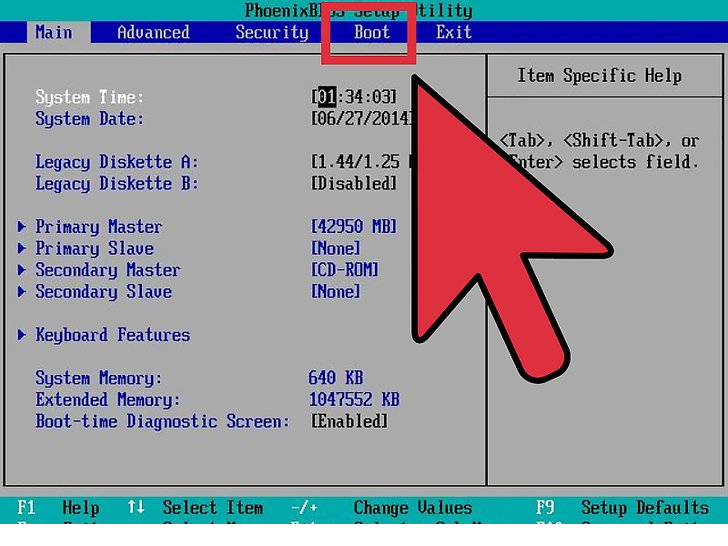Select the [CD-ROM] value
728x546 pixels.
pos(344,270)
